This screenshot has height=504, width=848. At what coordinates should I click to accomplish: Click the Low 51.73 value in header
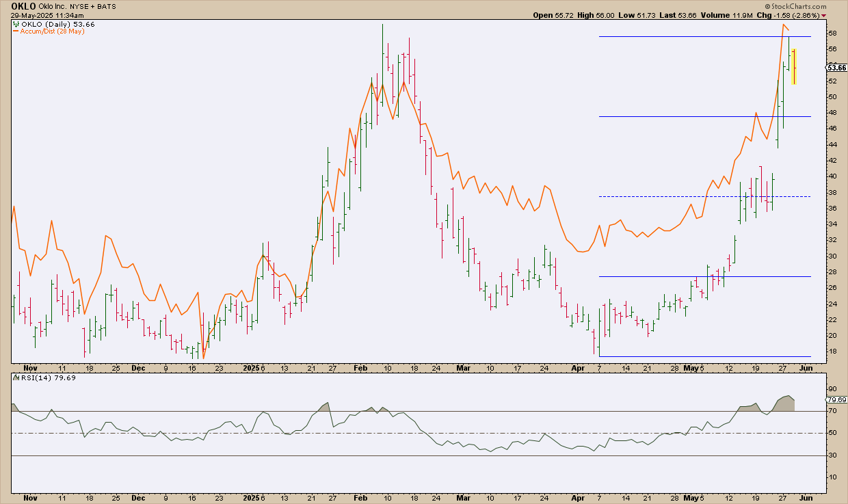point(636,14)
